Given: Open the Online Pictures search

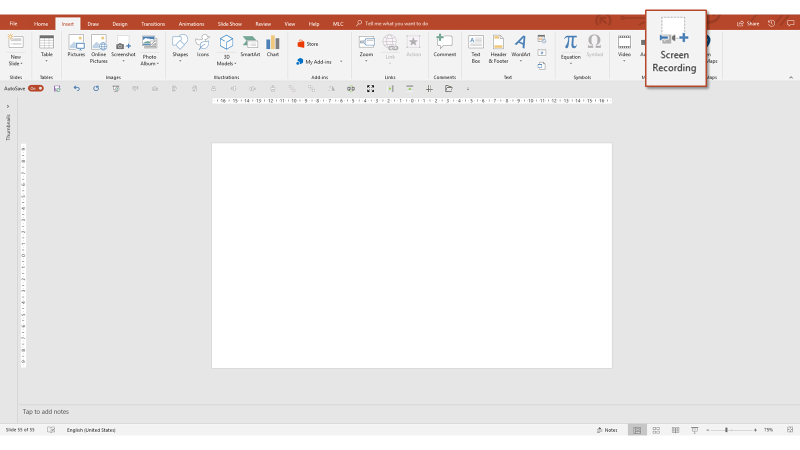Looking at the screenshot, I should point(98,49).
